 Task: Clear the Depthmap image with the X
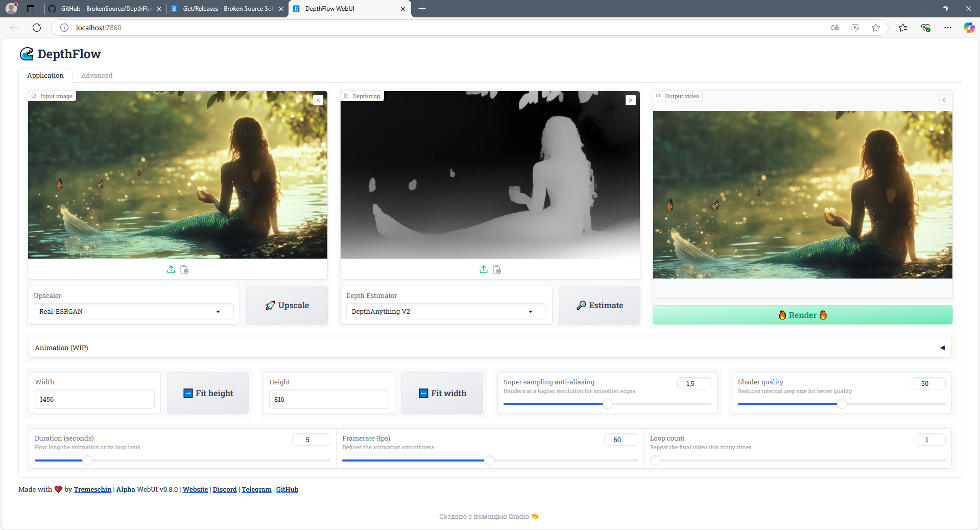point(631,100)
